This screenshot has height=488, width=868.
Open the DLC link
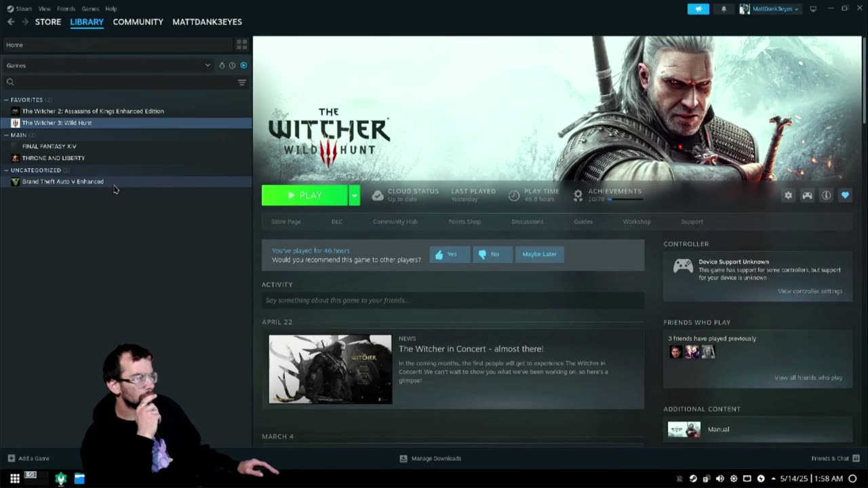click(x=337, y=222)
